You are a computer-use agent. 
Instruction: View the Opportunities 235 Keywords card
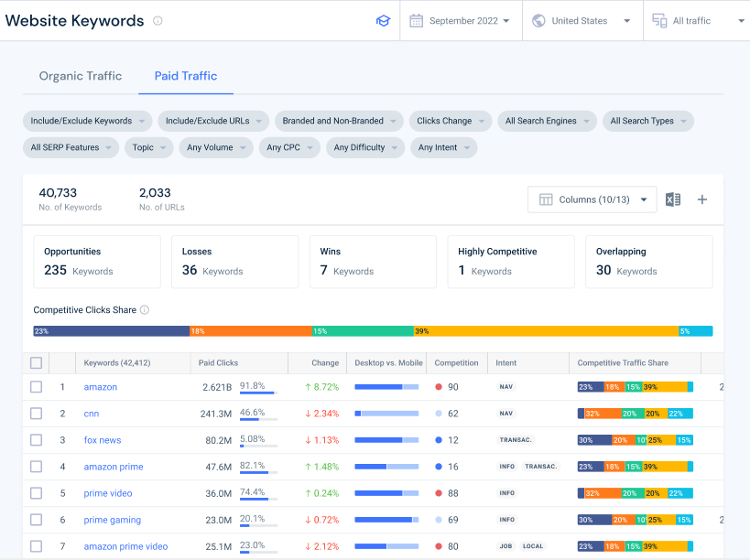(97, 262)
